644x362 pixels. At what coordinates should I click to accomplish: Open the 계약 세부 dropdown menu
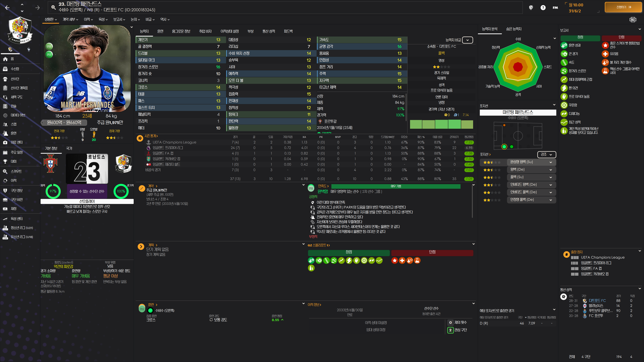(x=70, y=19)
